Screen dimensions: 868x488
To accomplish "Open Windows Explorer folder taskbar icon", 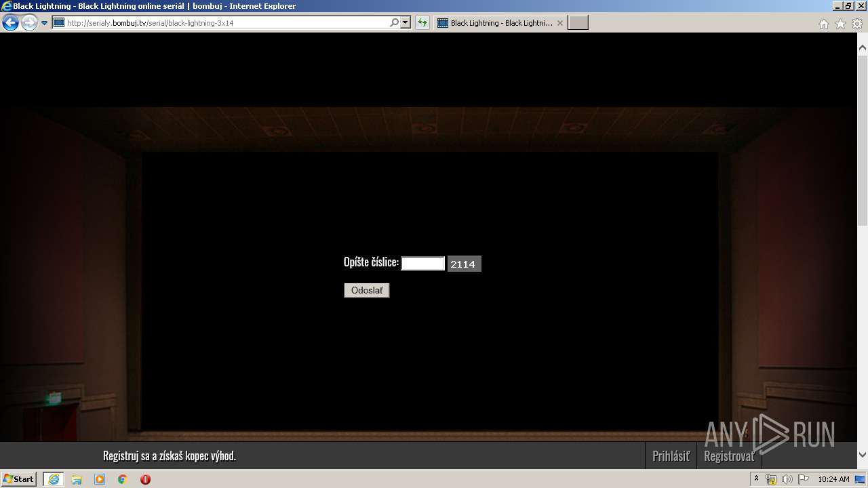I will point(77,479).
